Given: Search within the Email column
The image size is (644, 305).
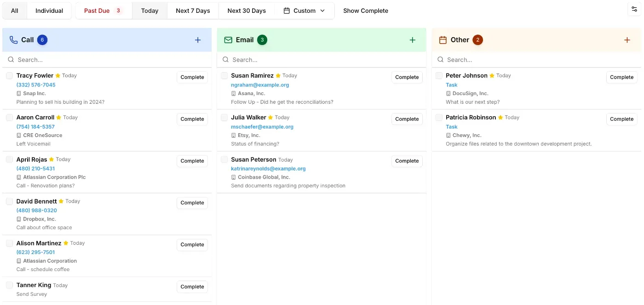Looking at the screenshot, I should (322, 60).
